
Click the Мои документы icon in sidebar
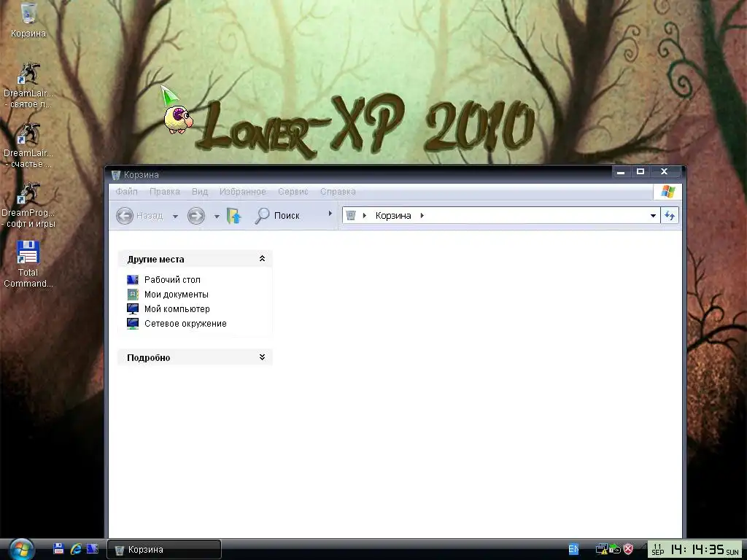coord(133,295)
